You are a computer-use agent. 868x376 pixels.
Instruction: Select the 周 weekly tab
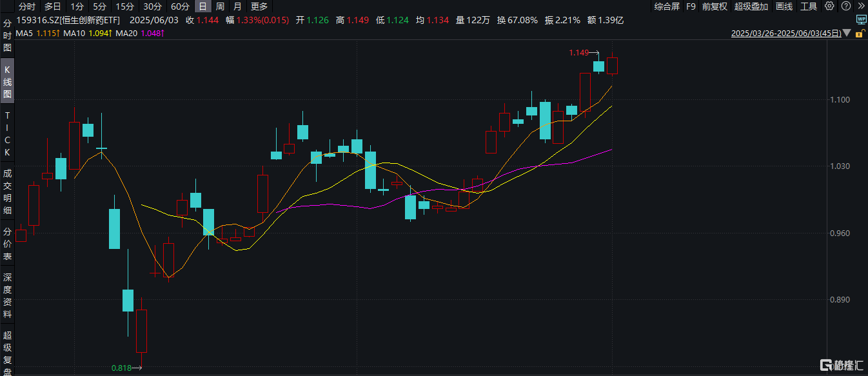[x=221, y=6]
